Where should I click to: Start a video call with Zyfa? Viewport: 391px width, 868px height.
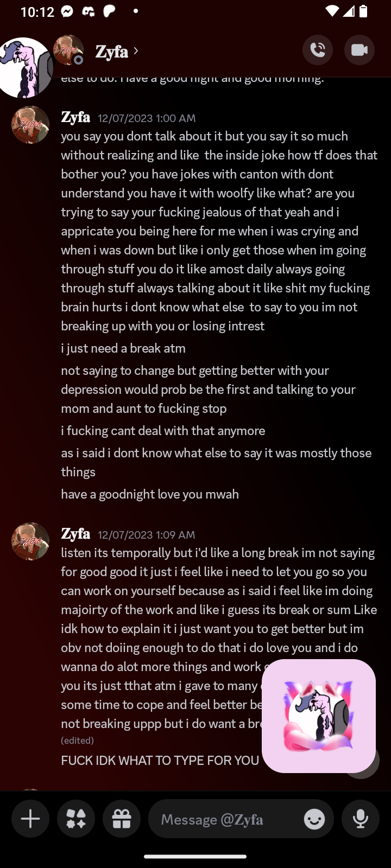coord(360,50)
